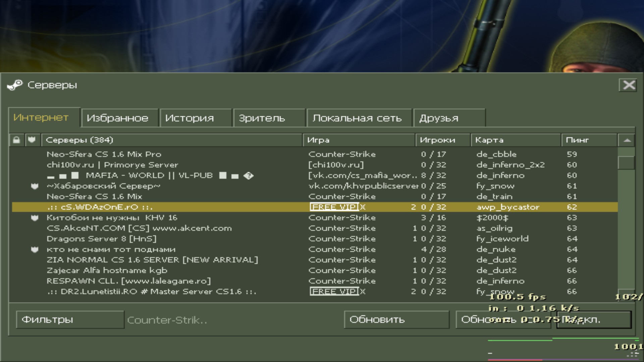This screenshot has height=362, width=644.
Task: Select Dragons Server 8 [HnS] row
Action: pos(315,239)
